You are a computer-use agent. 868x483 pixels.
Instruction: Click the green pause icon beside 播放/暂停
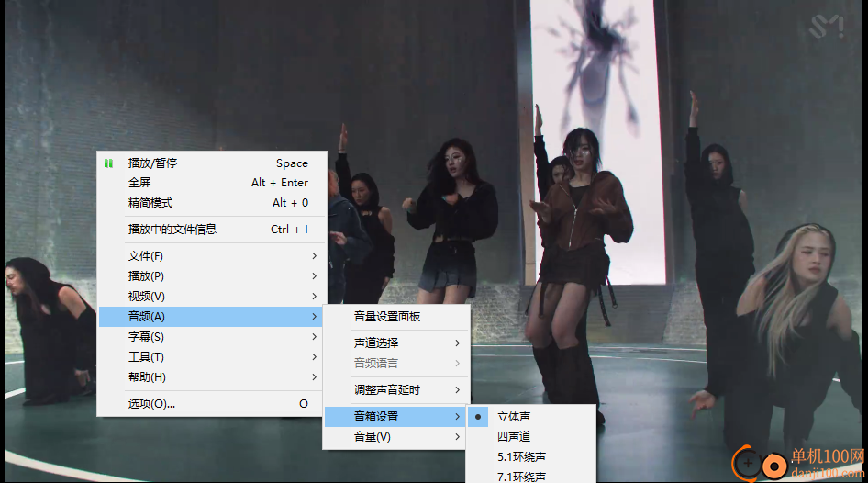108,163
